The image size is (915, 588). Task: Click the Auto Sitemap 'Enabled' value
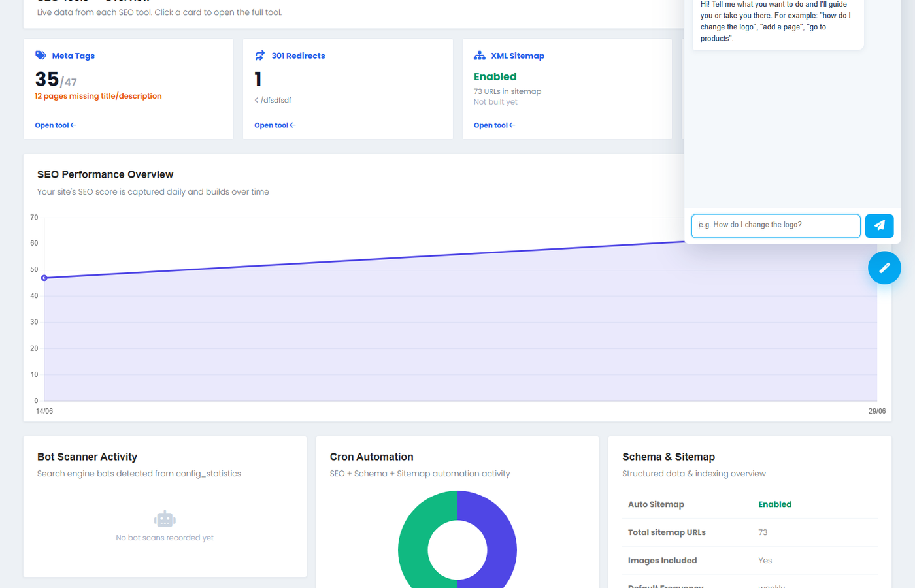pos(775,504)
